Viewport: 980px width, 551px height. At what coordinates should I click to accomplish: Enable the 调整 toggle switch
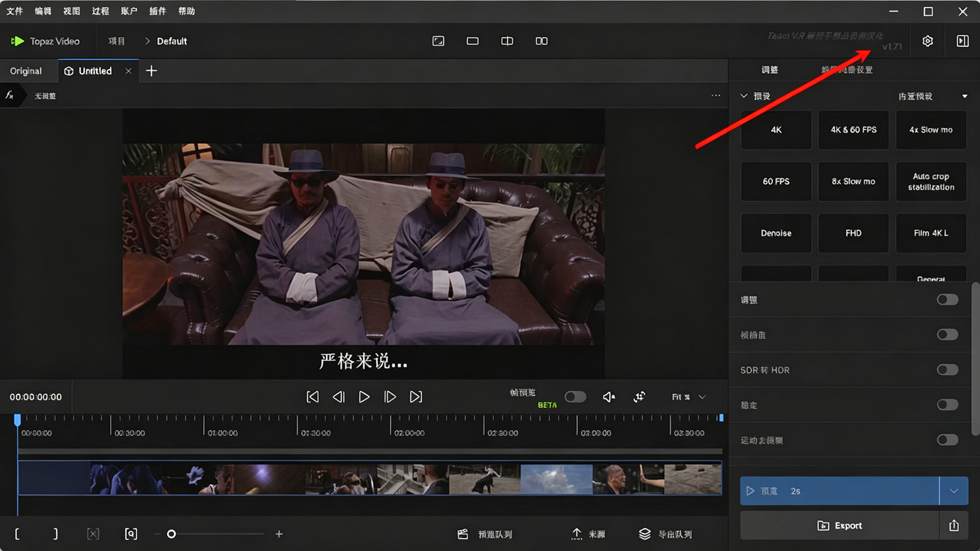tap(947, 299)
